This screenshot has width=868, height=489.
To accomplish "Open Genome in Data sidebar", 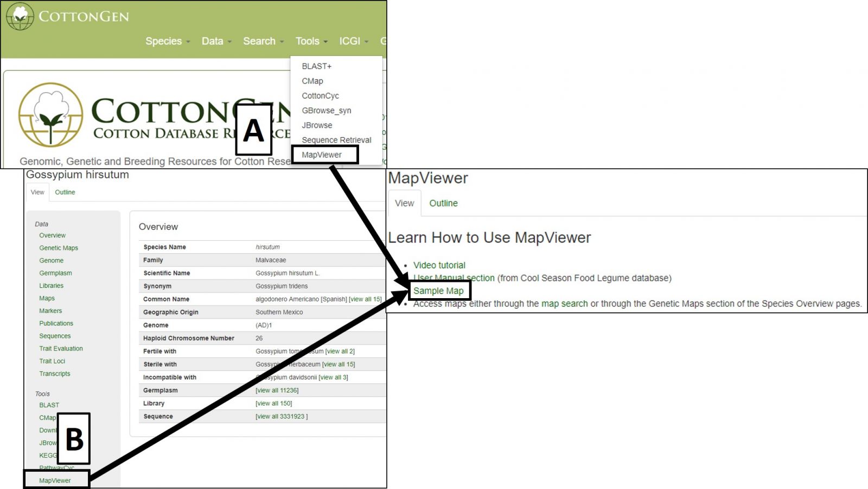I will tap(51, 260).
